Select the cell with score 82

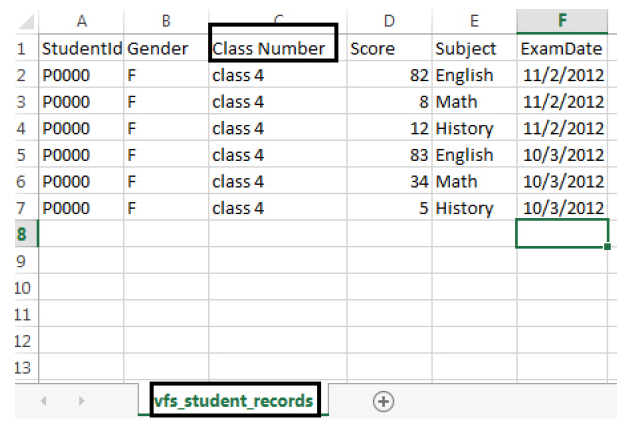[x=387, y=75]
